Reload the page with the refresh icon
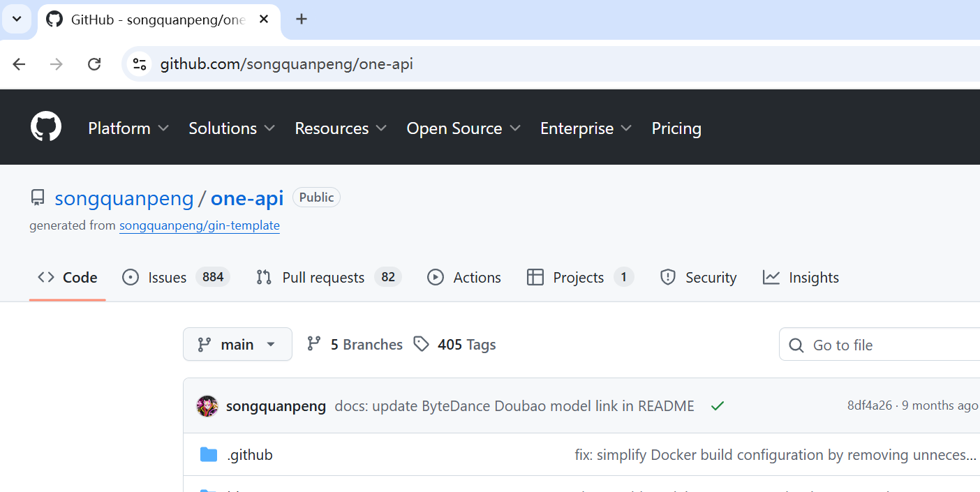This screenshot has width=980, height=492. pyautogui.click(x=94, y=64)
